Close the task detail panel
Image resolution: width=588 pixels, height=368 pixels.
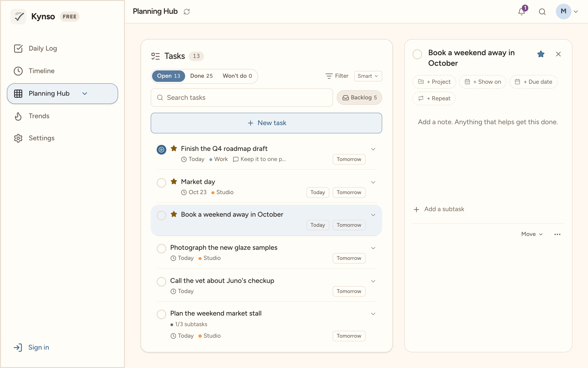click(x=558, y=54)
